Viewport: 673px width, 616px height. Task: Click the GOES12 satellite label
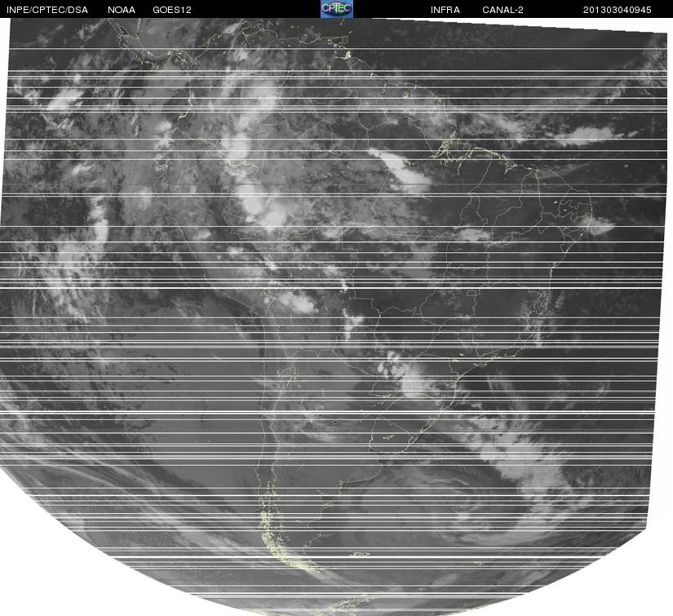[x=171, y=10]
